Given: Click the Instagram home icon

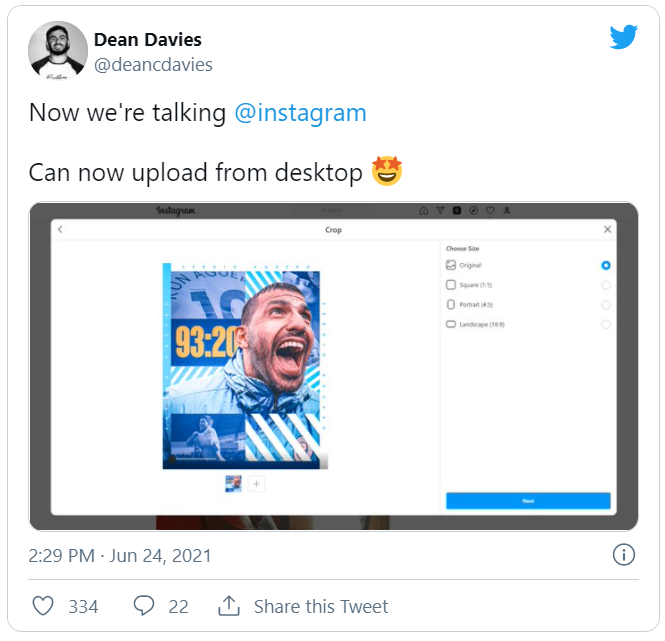Looking at the screenshot, I should (x=423, y=211).
